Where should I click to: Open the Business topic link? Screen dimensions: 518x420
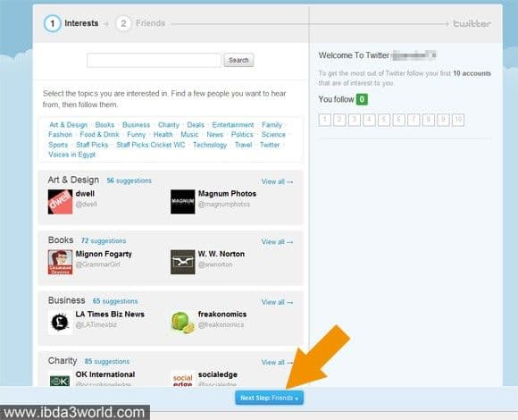click(x=136, y=125)
